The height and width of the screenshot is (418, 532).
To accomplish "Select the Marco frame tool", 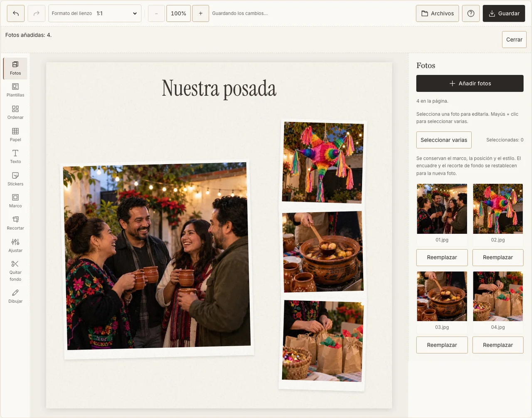I will point(15,201).
